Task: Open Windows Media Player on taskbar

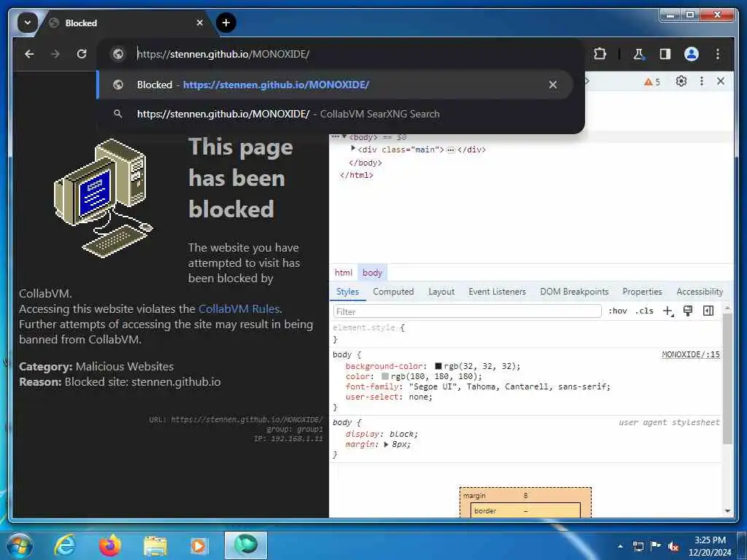Action: pos(198,546)
